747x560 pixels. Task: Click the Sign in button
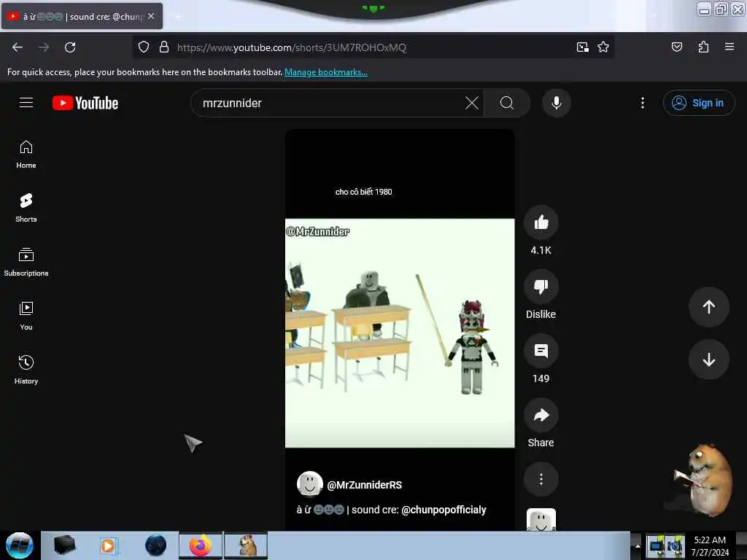(x=699, y=103)
